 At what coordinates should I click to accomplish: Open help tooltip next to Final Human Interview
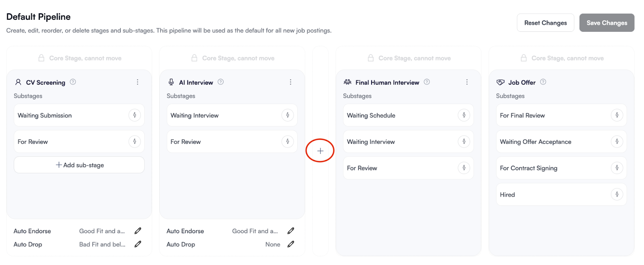coord(427,82)
